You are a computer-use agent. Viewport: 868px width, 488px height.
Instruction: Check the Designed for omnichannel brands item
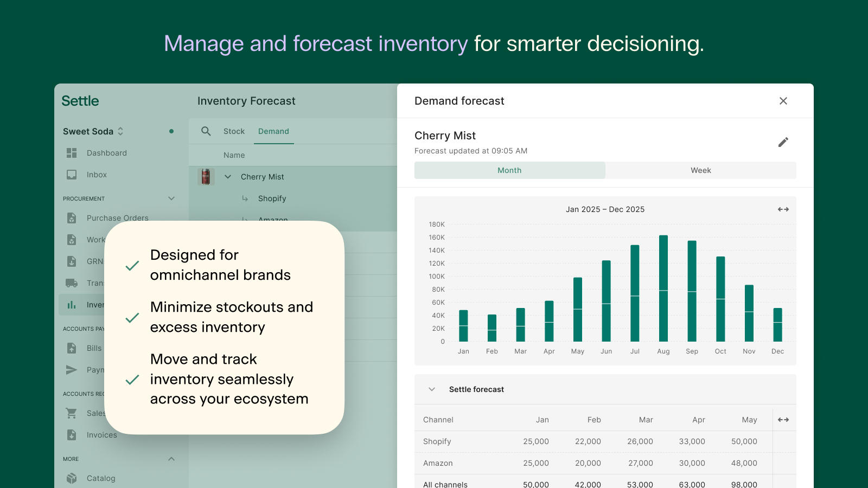[132, 265]
